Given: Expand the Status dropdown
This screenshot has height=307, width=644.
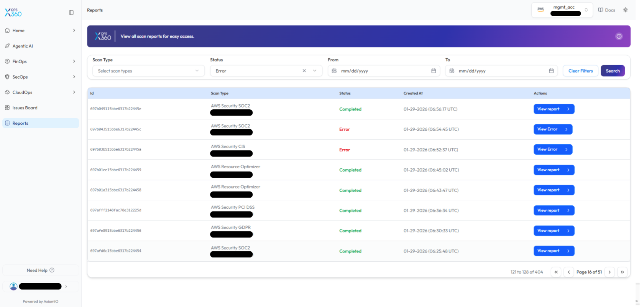Looking at the screenshot, I should pos(315,71).
